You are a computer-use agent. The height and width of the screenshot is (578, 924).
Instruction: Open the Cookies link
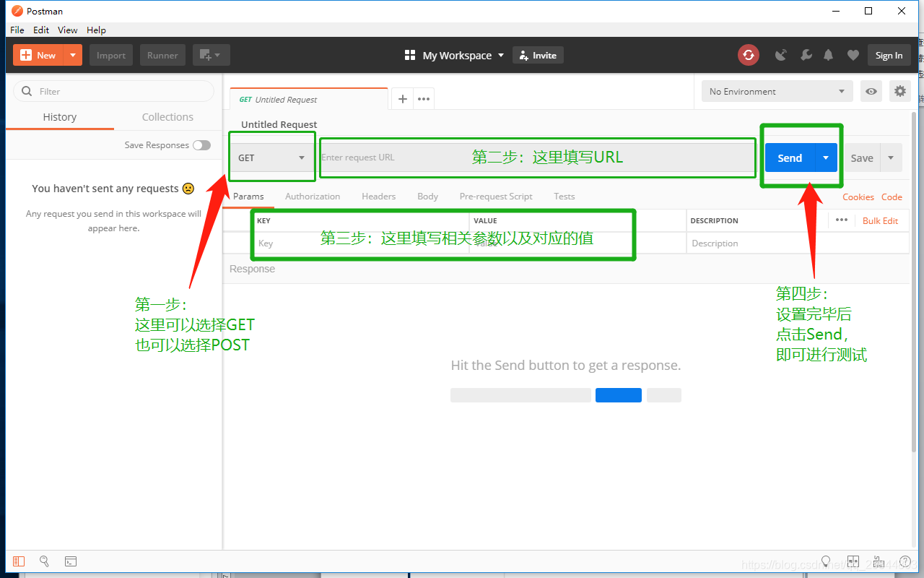[858, 197]
